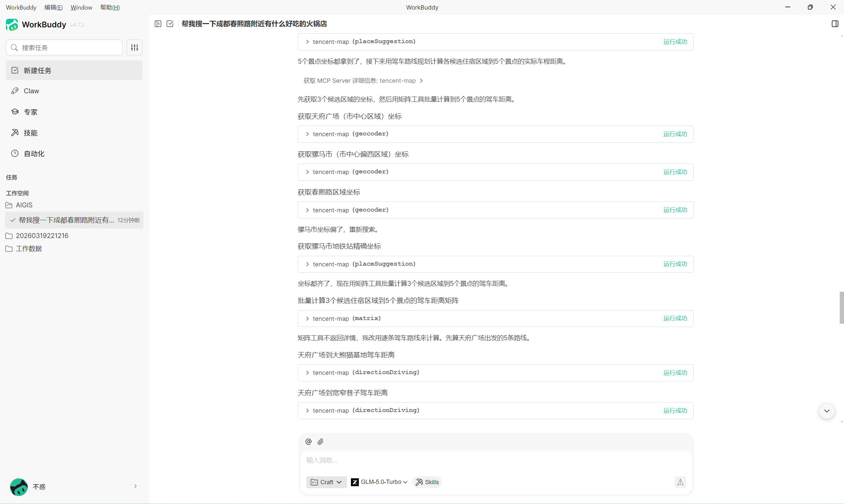The image size is (844, 504).
Task: Attach a file with paperclip icon
Action: 320,441
